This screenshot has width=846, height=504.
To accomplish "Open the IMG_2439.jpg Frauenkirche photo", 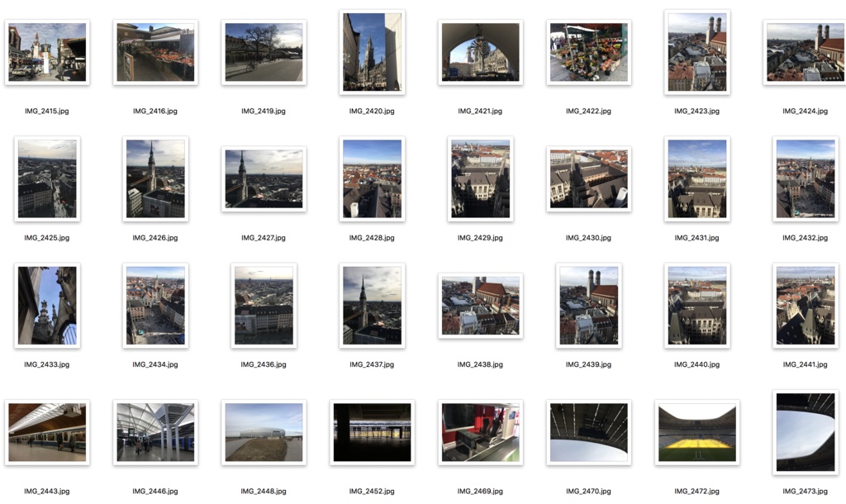I will (589, 306).
